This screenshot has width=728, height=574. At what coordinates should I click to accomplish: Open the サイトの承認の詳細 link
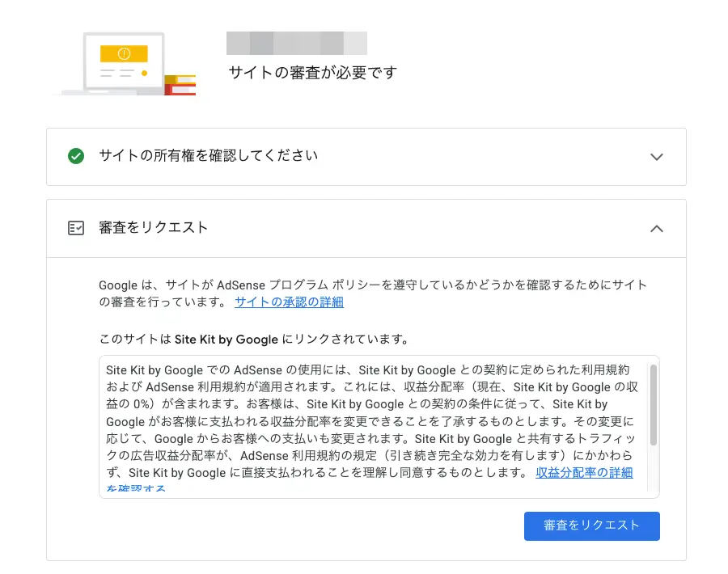pyautogui.click(x=289, y=302)
